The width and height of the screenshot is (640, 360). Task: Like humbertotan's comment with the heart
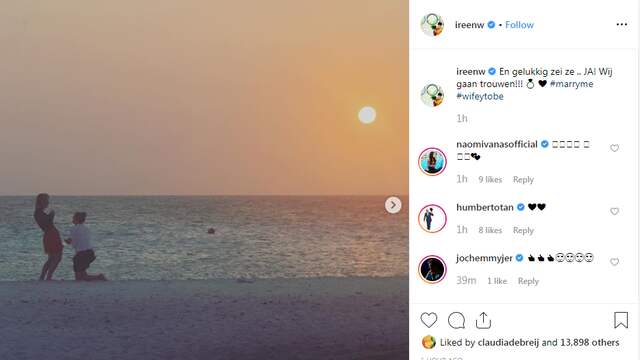pyautogui.click(x=614, y=211)
